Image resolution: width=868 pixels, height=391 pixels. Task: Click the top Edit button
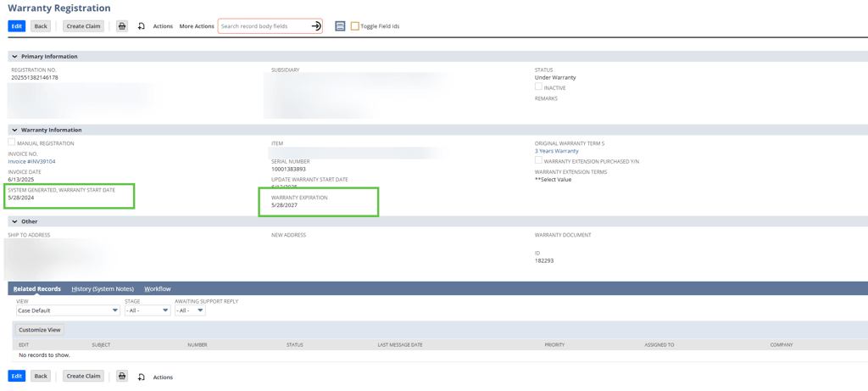coord(17,26)
